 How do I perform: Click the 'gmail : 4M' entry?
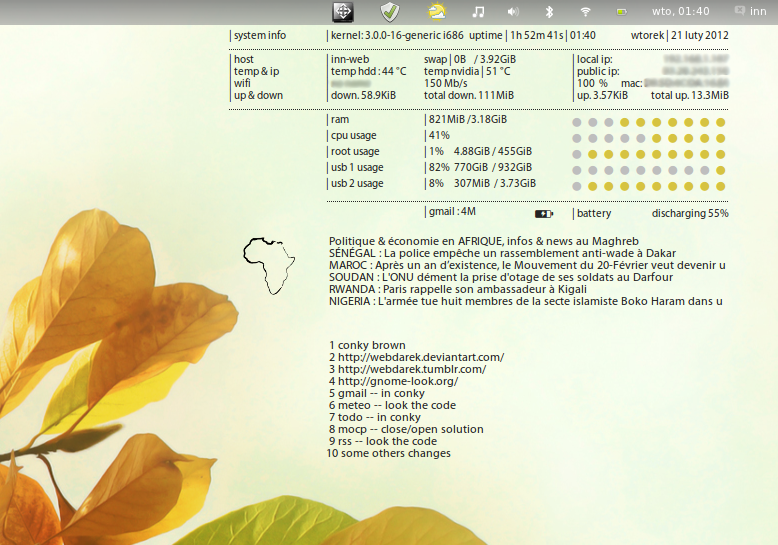(x=452, y=211)
